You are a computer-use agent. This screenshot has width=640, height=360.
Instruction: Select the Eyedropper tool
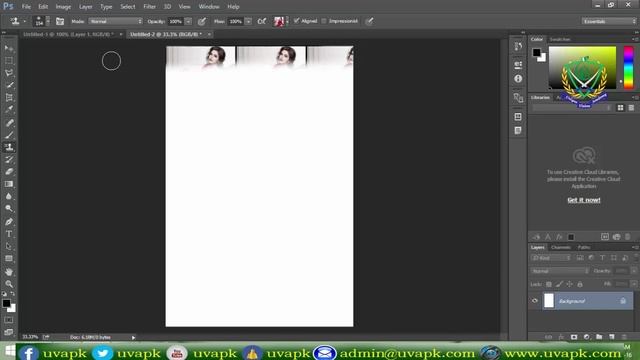click(x=9, y=109)
